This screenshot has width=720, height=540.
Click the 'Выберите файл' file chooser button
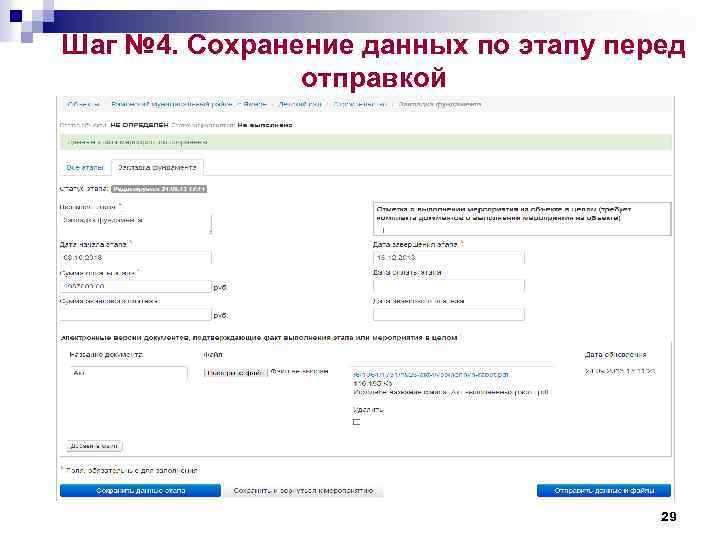point(236,372)
